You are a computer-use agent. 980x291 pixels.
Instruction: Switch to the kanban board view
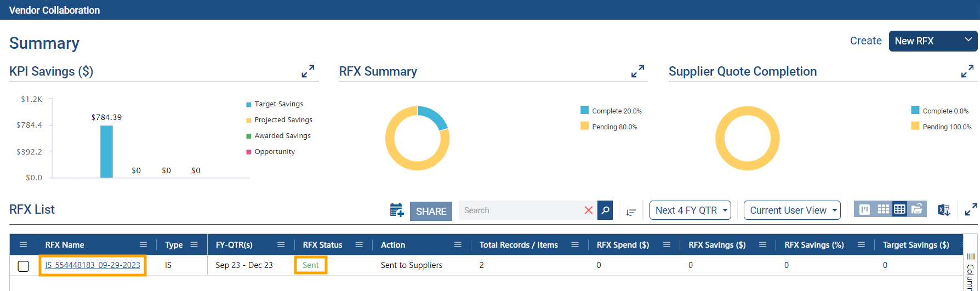864,209
